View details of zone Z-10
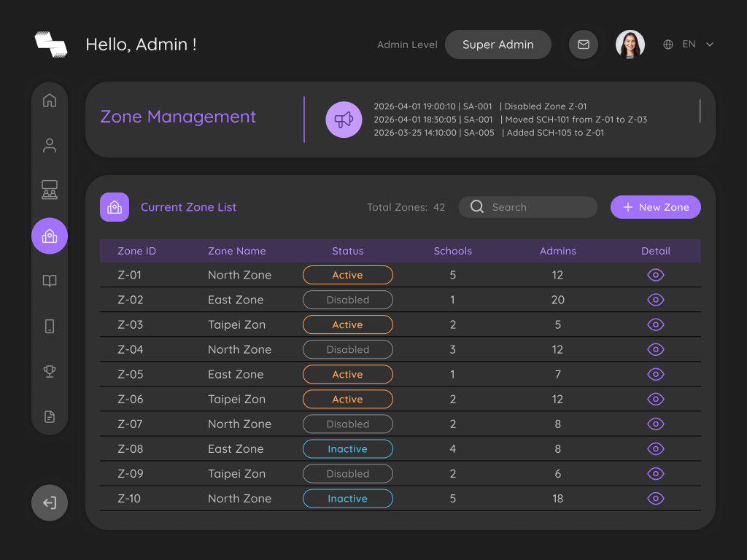Image resolution: width=747 pixels, height=560 pixels. pos(656,499)
